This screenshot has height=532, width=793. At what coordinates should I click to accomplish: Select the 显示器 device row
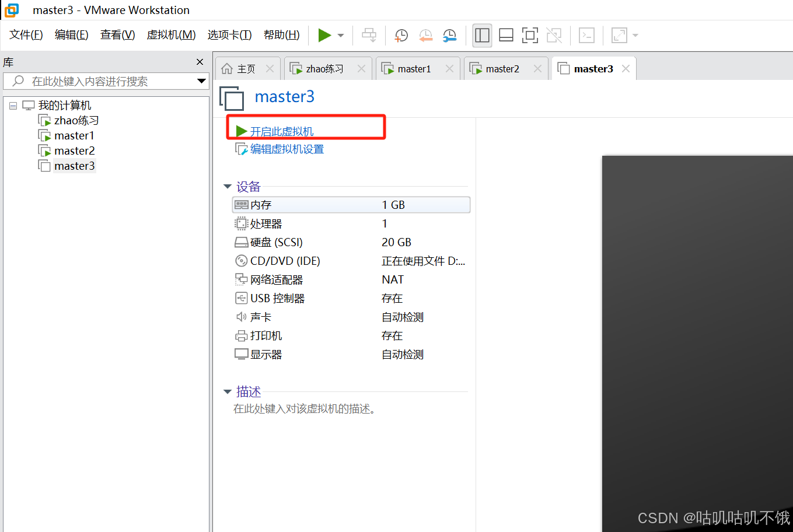[351, 354]
